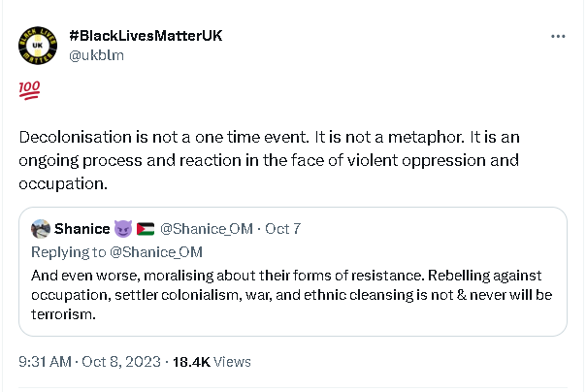587x392 pixels.
Task: Click the 'Replying to' label
Action: pos(62,252)
